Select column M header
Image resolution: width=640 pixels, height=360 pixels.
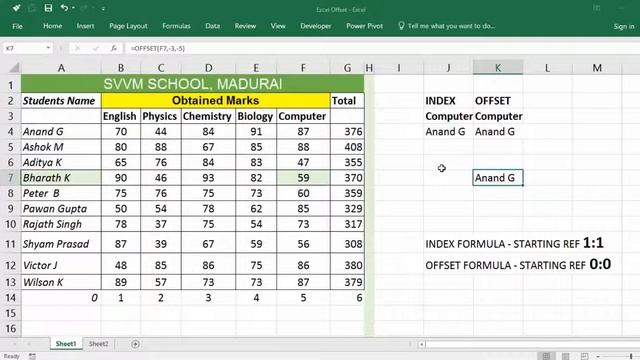[x=597, y=68]
